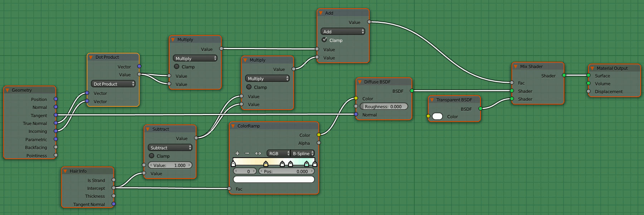Open the Dot Product operation dropdown
This screenshot has height=215, width=644.
coord(113,84)
